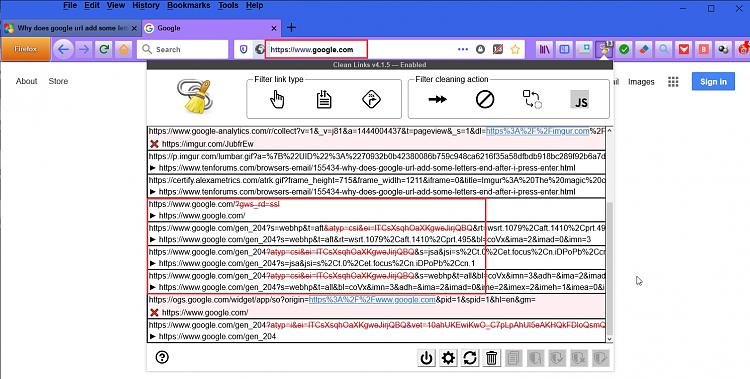The image size is (750, 379).
Task: Open Clean Links settings gear
Action: tap(448, 358)
